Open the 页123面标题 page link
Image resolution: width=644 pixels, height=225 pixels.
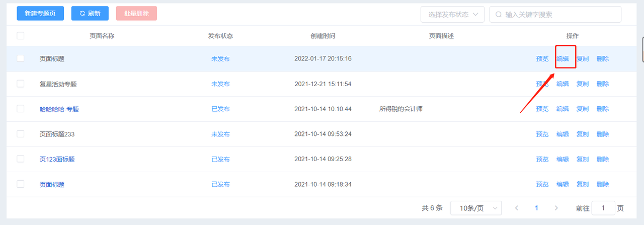click(57, 160)
